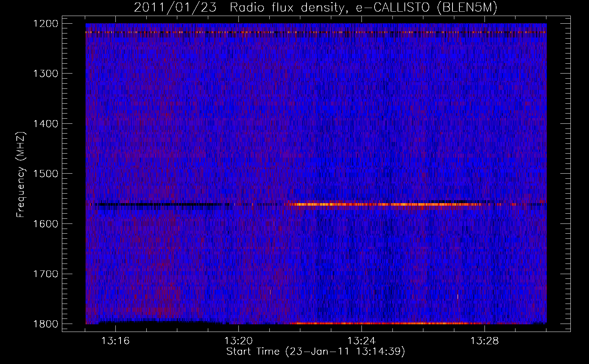Click the 13:24 time tick label

tap(361, 341)
